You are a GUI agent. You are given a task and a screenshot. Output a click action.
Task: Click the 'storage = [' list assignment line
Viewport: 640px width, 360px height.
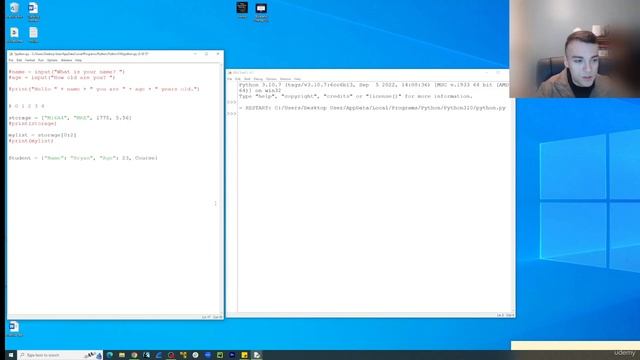70,118
